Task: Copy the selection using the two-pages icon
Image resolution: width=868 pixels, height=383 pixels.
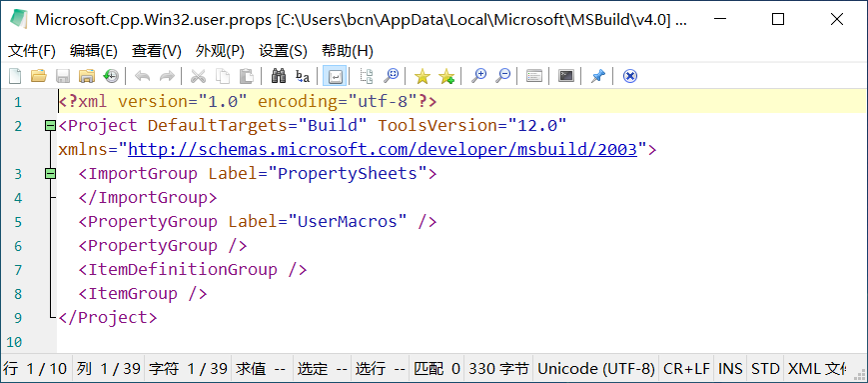Action: 222,76
